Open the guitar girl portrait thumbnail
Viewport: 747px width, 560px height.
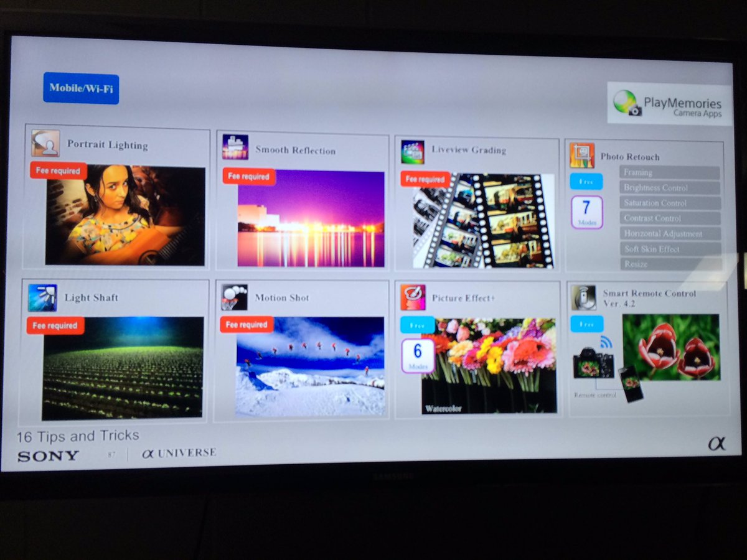coord(125,215)
